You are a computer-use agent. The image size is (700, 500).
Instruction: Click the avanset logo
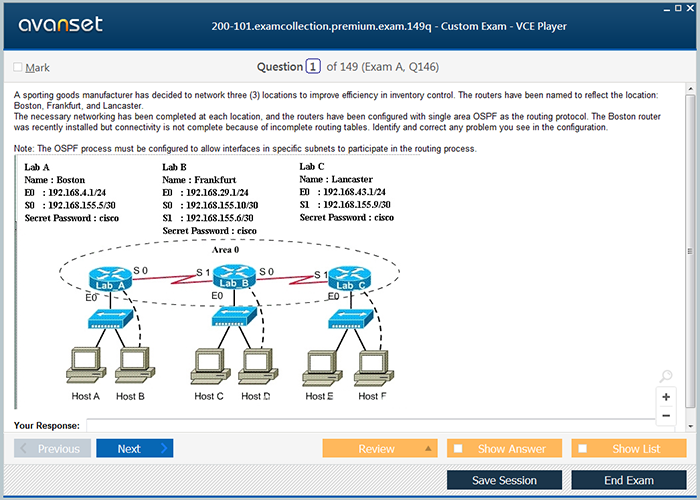(x=60, y=24)
